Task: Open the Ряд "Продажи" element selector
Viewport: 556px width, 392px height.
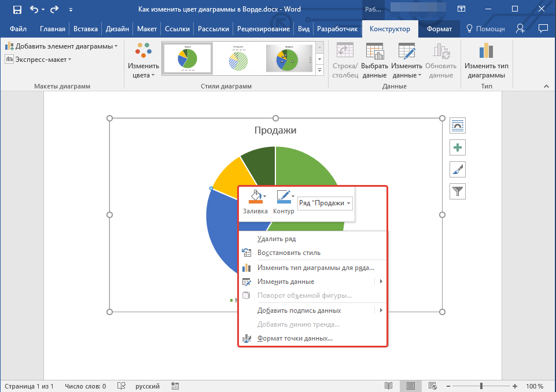Action: coord(325,203)
